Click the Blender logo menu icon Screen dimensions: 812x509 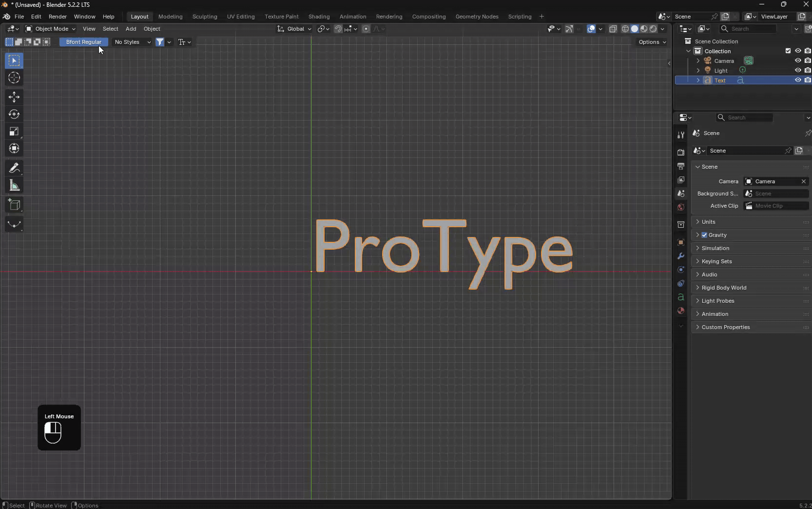[6, 17]
